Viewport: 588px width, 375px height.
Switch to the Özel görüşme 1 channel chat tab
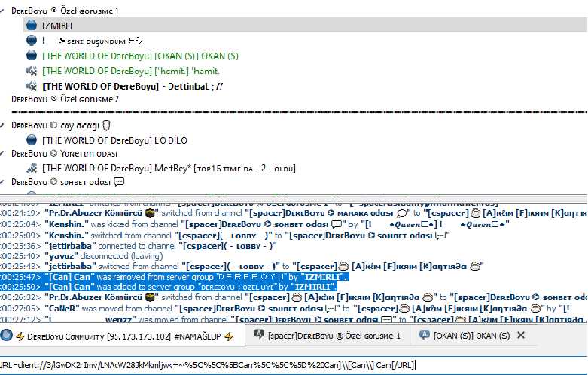(328, 336)
